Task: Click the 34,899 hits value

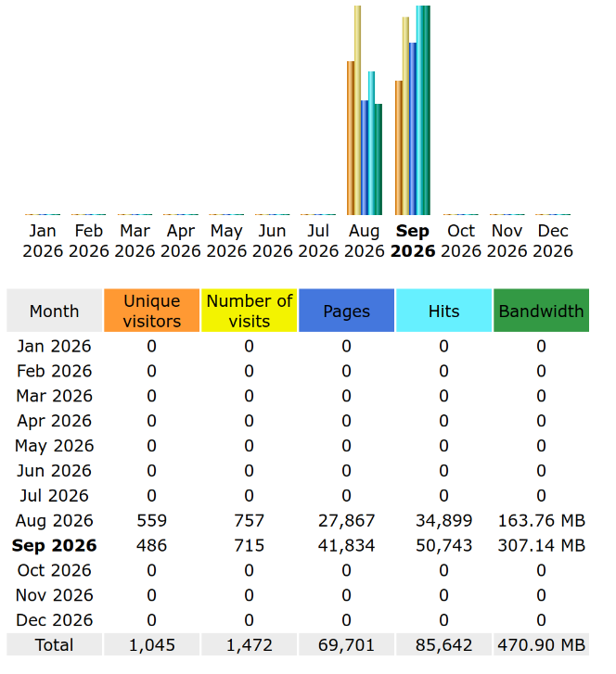Action: [x=443, y=520]
